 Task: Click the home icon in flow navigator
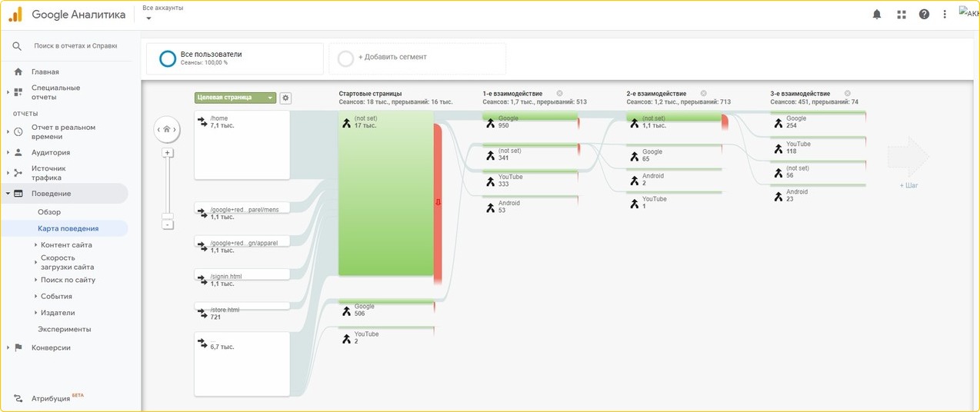(x=167, y=130)
